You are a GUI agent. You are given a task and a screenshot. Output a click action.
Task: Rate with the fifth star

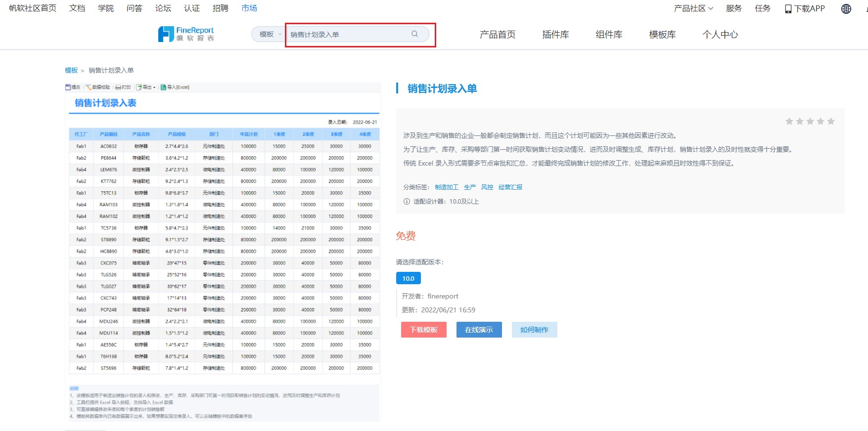coord(831,121)
